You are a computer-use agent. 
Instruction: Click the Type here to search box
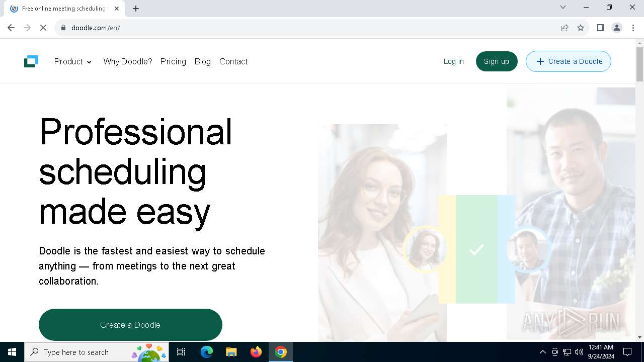[x=97, y=352]
